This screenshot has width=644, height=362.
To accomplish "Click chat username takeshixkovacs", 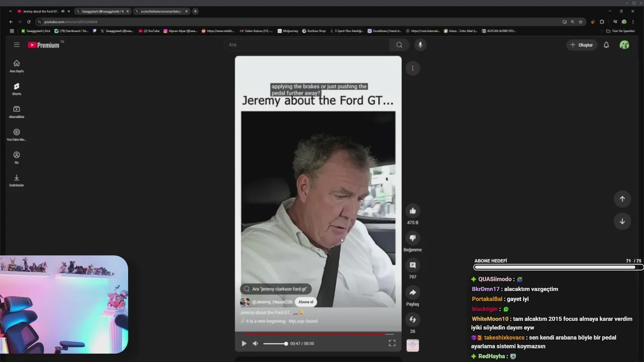I will pyautogui.click(x=504, y=338).
